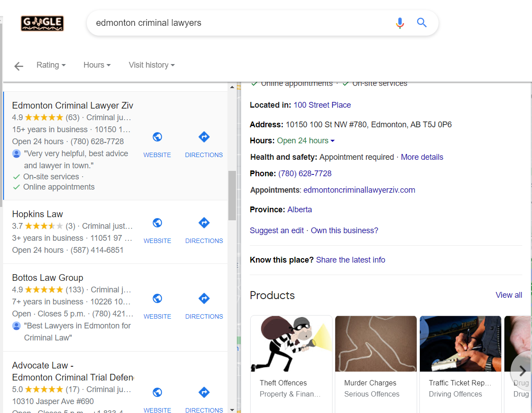The image size is (532, 413).
Task: Show next products with right chevron
Action: point(522,372)
